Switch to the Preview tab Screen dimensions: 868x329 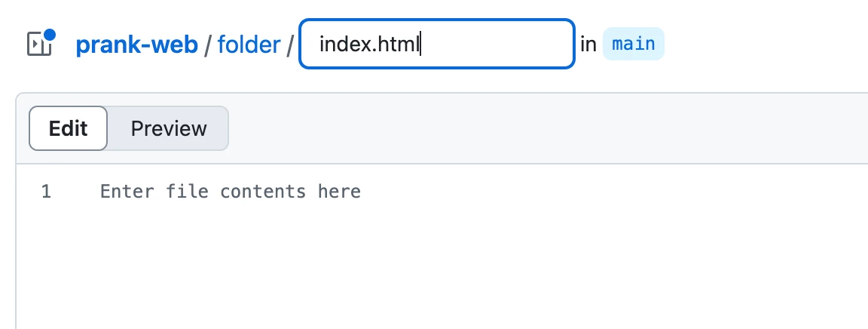[x=169, y=128]
